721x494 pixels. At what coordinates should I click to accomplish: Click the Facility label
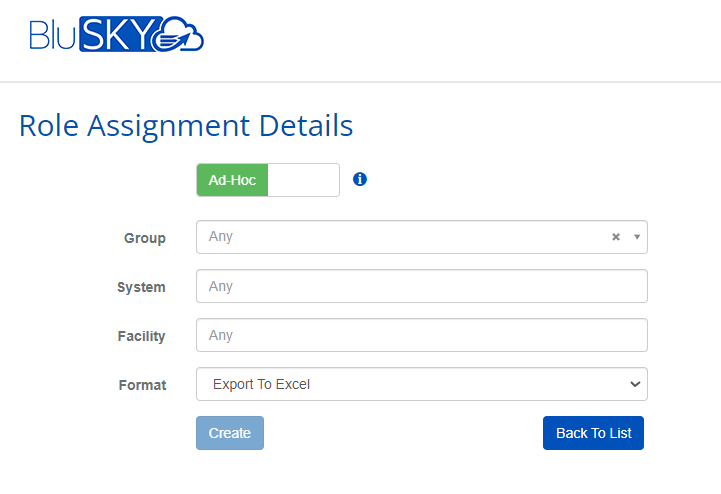point(142,336)
